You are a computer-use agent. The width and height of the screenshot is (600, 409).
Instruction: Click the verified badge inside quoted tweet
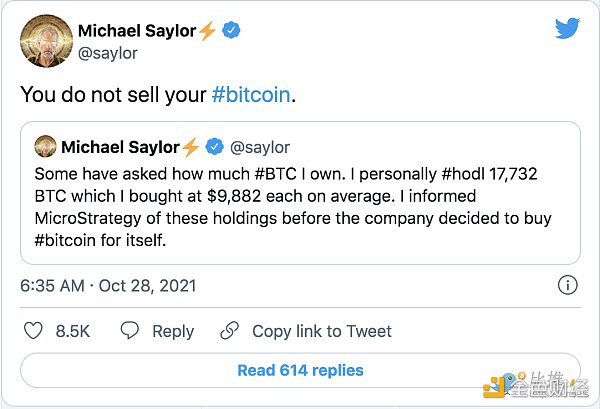214,148
